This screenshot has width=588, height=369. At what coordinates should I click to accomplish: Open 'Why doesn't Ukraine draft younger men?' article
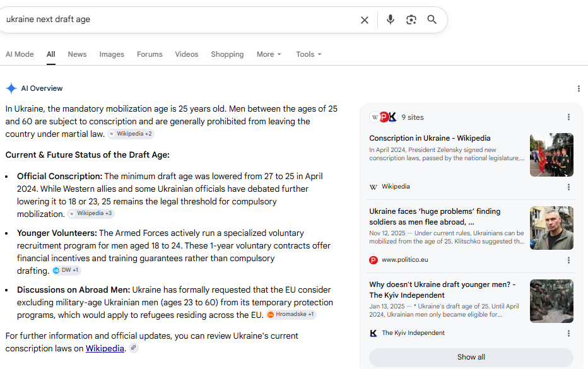[x=442, y=290]
